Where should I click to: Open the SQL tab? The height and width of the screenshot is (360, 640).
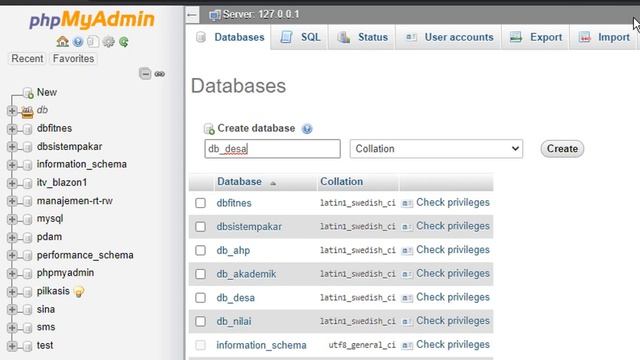[300, 38]
